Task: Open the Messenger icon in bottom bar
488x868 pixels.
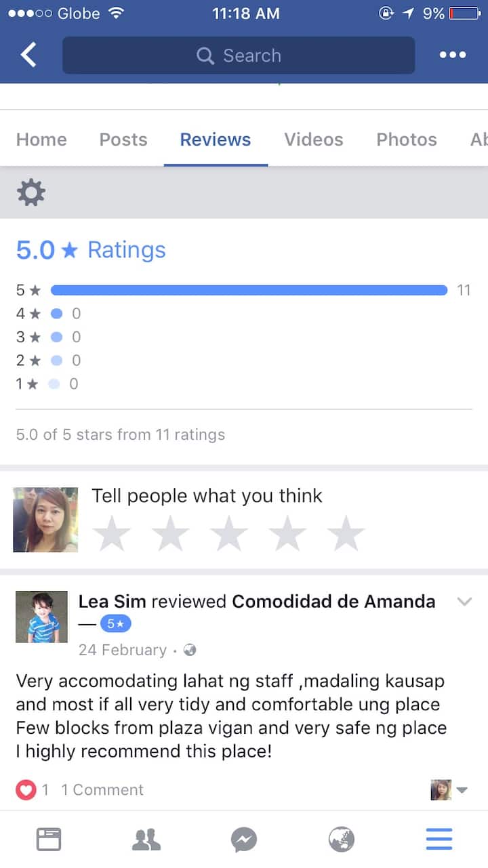Action: 244,840
